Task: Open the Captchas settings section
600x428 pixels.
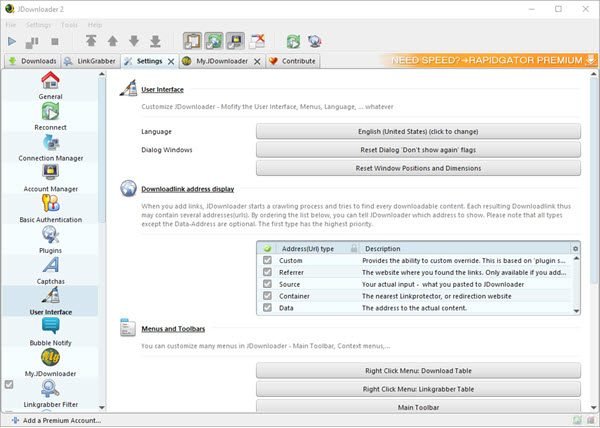Action: click(50, 269)
